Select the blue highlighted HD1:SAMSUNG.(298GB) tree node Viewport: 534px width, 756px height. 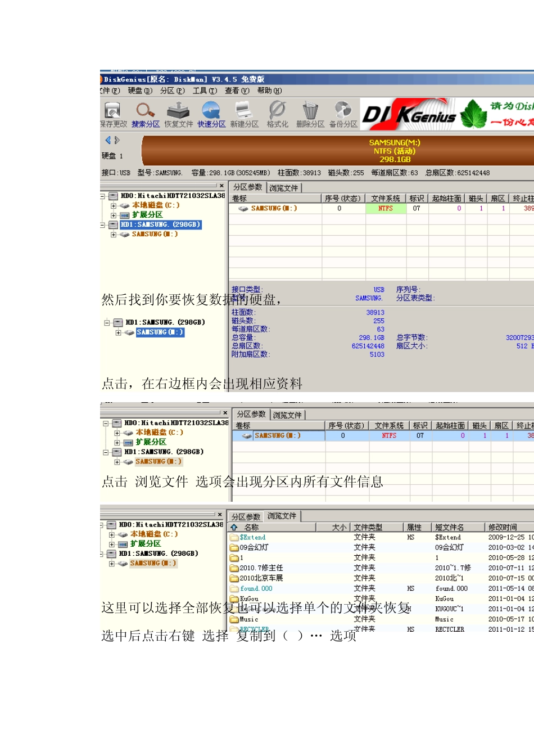click(160, 225)
